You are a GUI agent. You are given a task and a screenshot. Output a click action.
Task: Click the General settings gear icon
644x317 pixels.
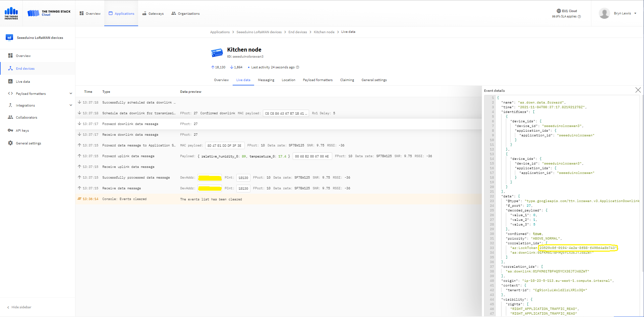click(10, 143)
